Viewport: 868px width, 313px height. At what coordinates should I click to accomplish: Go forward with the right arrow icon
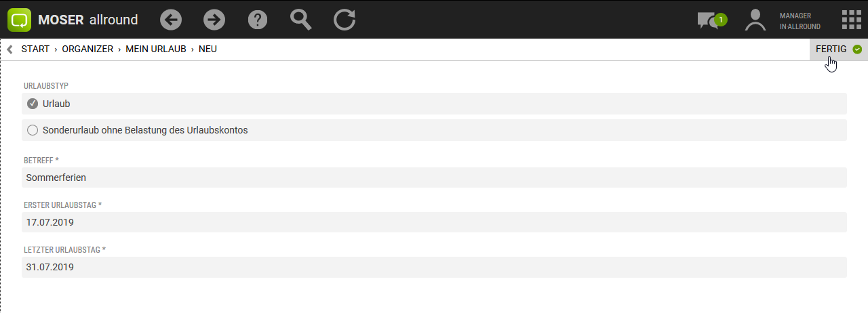[x=214, y=20]
